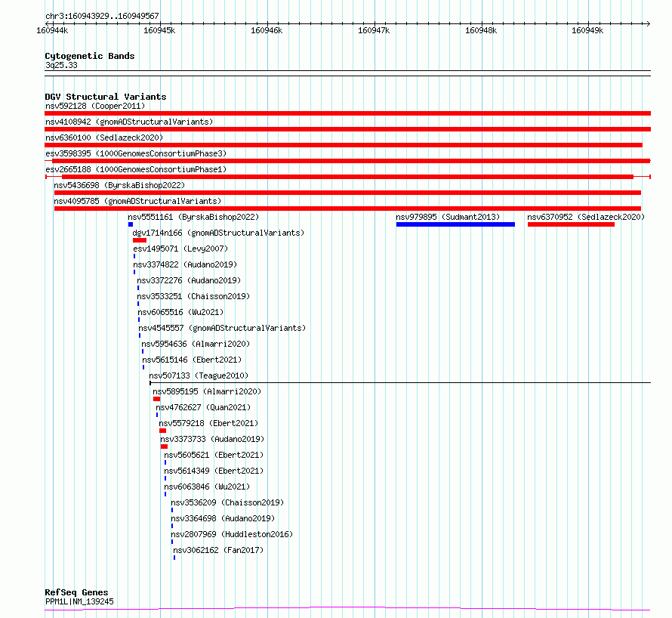Viewport: 672px width, 618px height.
Task: Open nsv5605621 (Ebert2021) label
Action: (214, 455)
